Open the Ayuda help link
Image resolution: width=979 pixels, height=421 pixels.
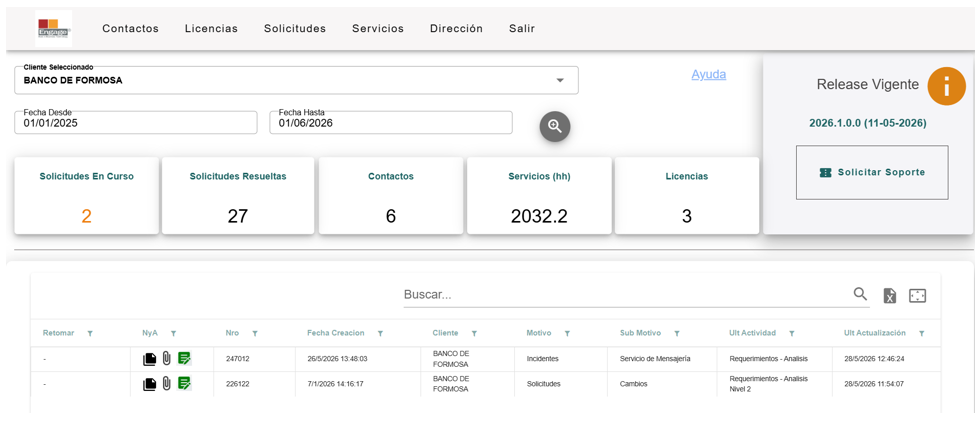(709, 74)
